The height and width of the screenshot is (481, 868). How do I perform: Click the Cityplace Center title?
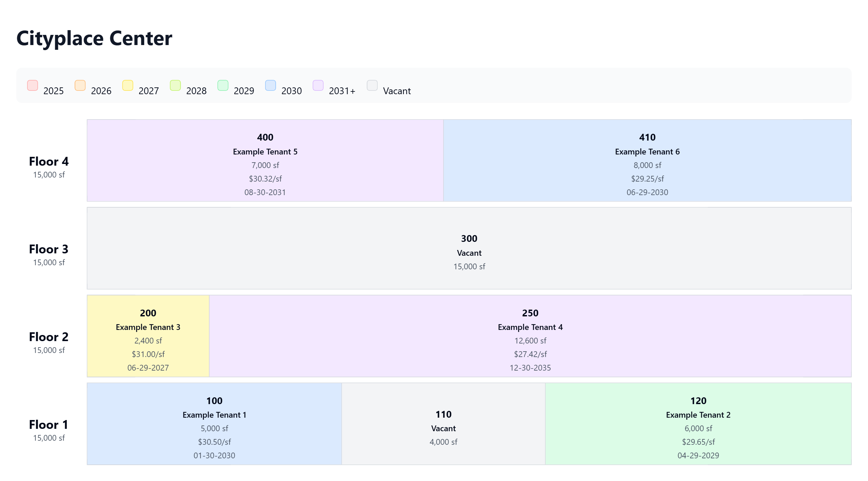pos(94,38)
